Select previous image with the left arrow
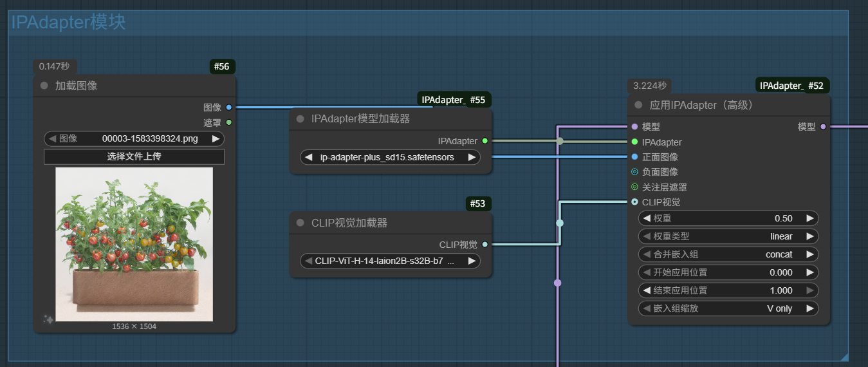The image size is (868, 367). [x=52, y=138]
